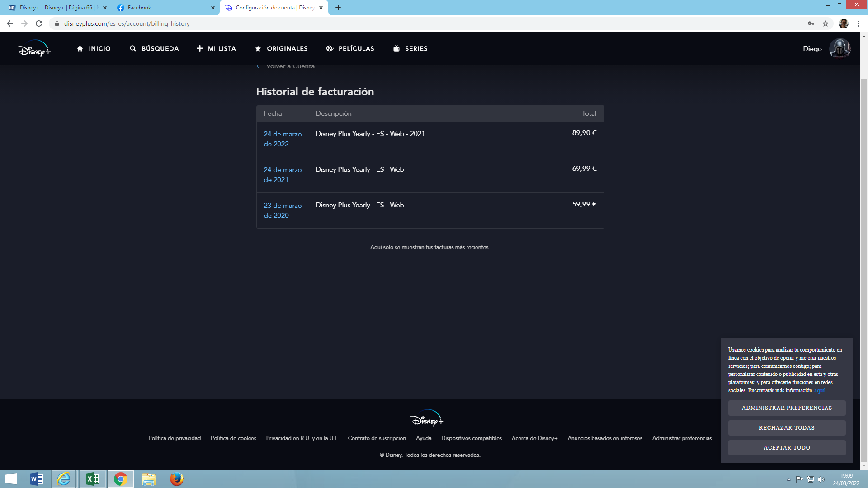Screen dimensions: 868x488
Task: Click Rechazar Todas cookie button
Action: pos(787,428)
